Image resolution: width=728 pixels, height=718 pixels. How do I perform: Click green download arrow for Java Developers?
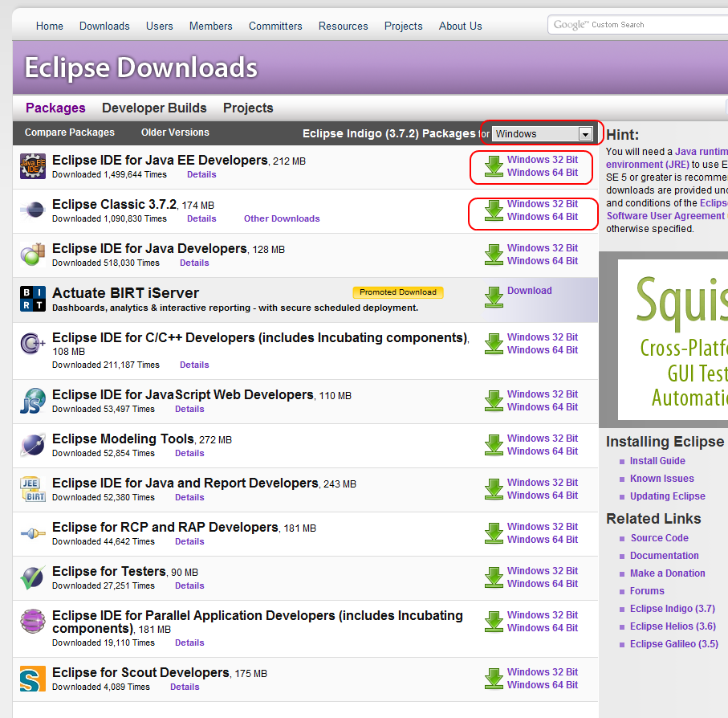[x=494, y=255]
